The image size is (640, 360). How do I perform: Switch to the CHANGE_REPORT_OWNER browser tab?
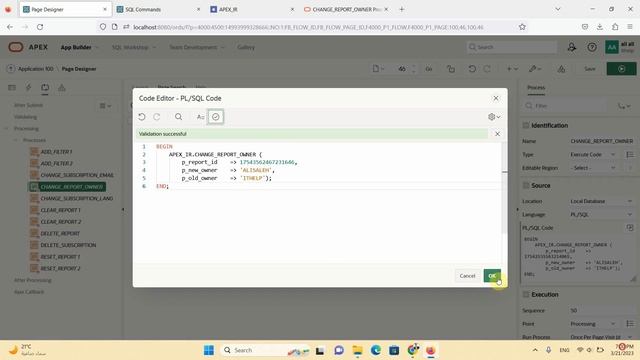click(x=346, y=9)
